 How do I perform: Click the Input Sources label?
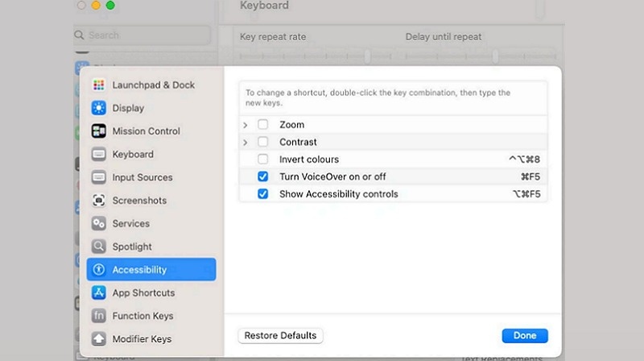[142, 177]
